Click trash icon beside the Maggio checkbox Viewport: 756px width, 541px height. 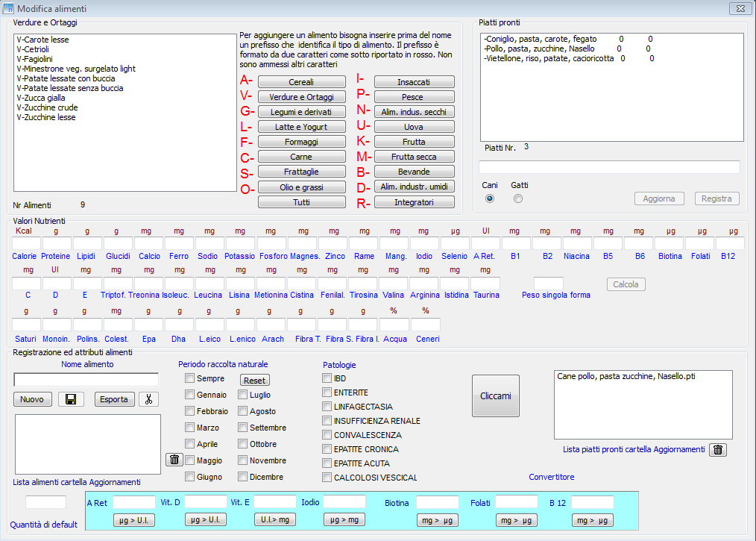(x=173, y=459)
